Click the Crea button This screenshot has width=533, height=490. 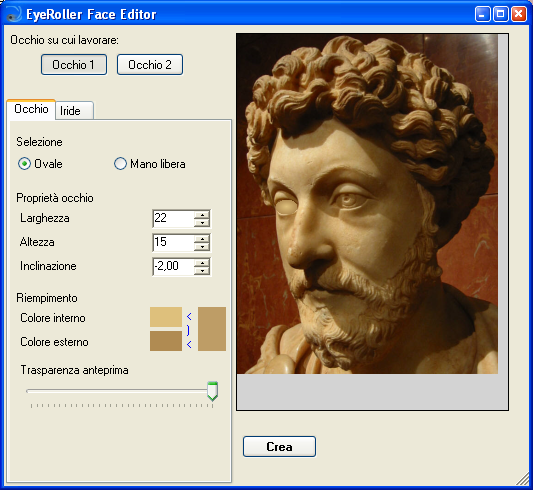[279, 447]
